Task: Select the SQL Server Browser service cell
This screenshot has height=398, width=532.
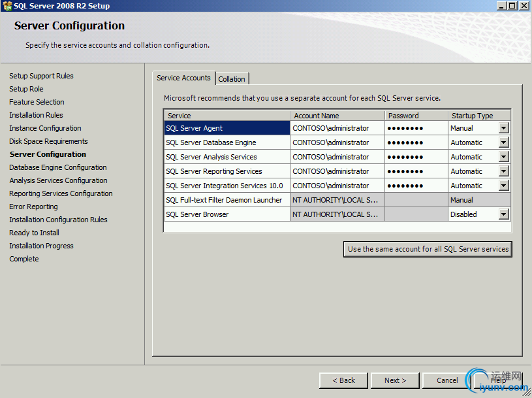Action: (x=227, y=214)
